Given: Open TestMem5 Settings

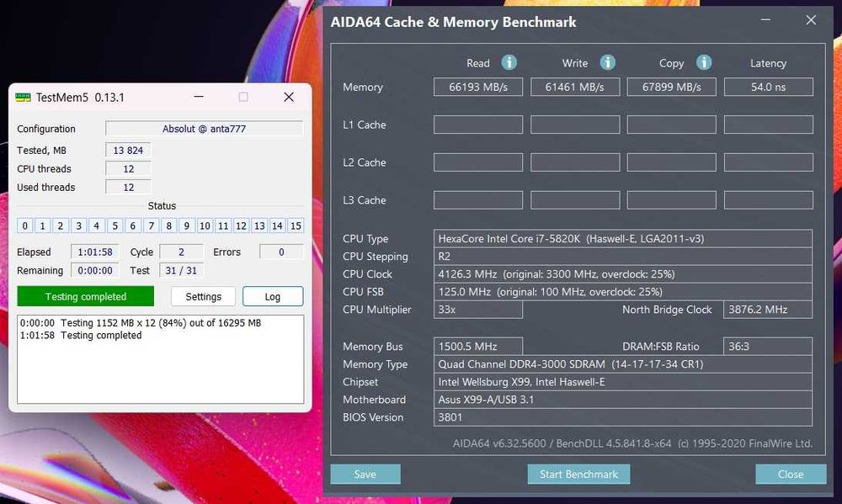Looking at the screenshot, I should point(203,296).
